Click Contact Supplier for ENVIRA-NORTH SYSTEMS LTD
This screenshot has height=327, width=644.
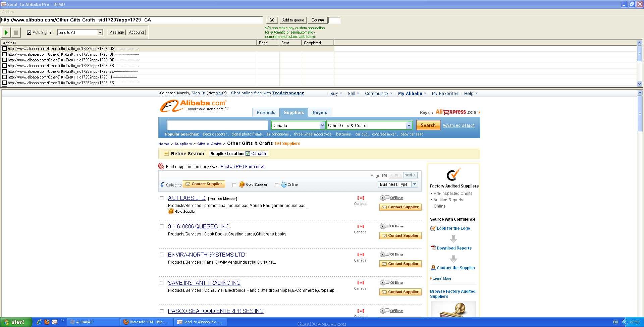point(400,264)
